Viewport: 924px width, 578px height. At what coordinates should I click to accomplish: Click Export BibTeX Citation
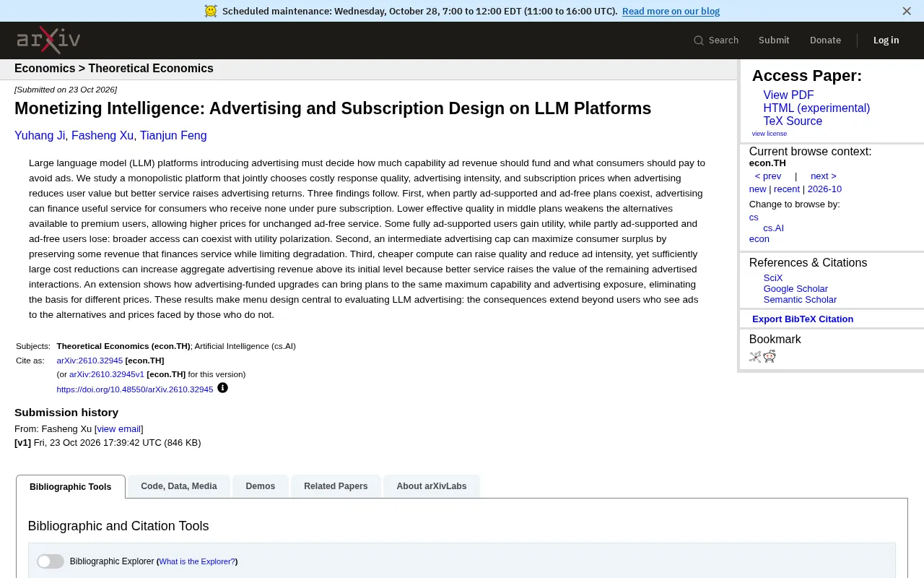(803, 319)
